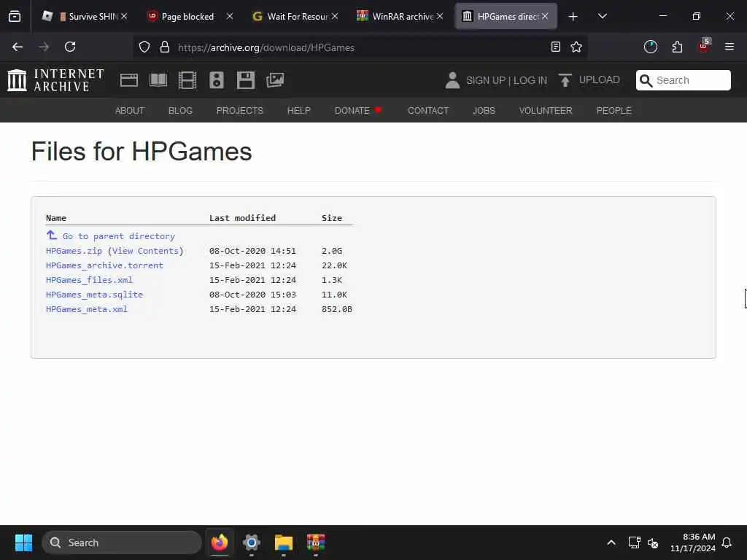747x560 pixels.
Task: Click the upload arrow icon
Action: (565, 80)
